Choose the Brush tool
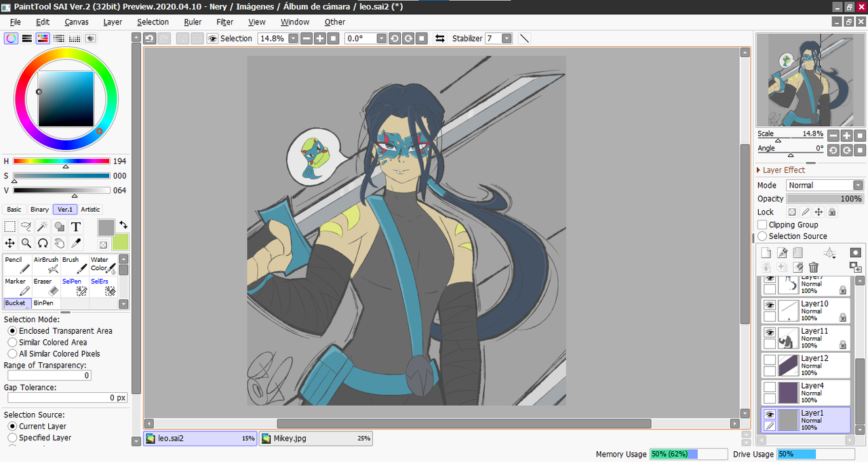This screenshot has height=462, width=868. coord(75,265)
